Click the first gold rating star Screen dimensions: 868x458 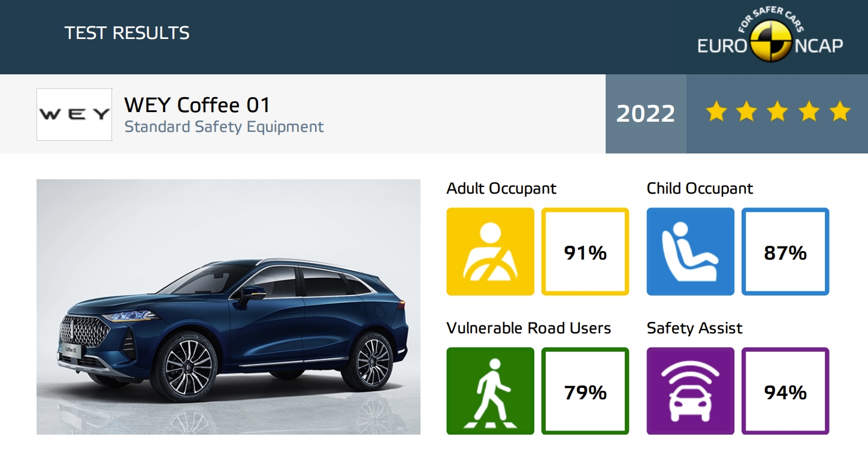click(x=715, y=112)
